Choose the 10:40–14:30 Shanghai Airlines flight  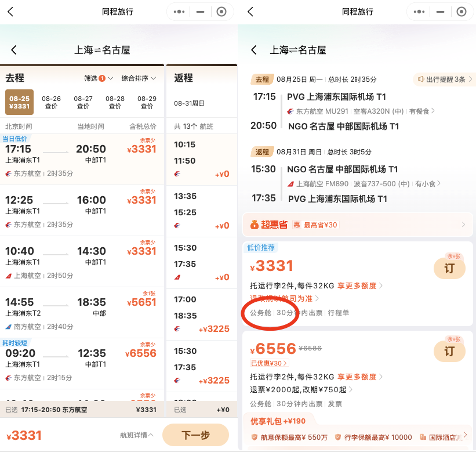click(x=82, y=261)
